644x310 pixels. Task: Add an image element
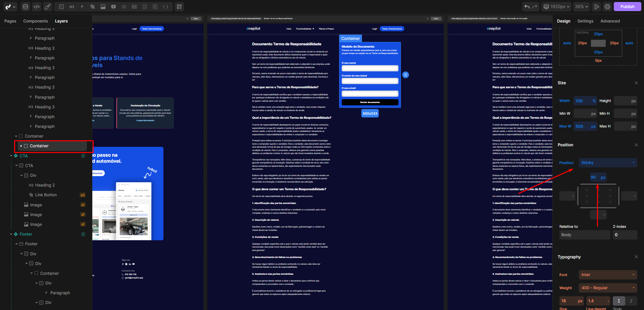click(x=103, y=7)
